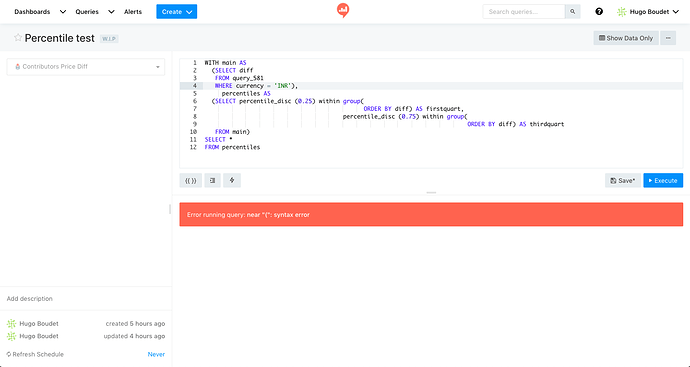Open the Dashboards menu

pyautogui.click(x=32, y=12)
